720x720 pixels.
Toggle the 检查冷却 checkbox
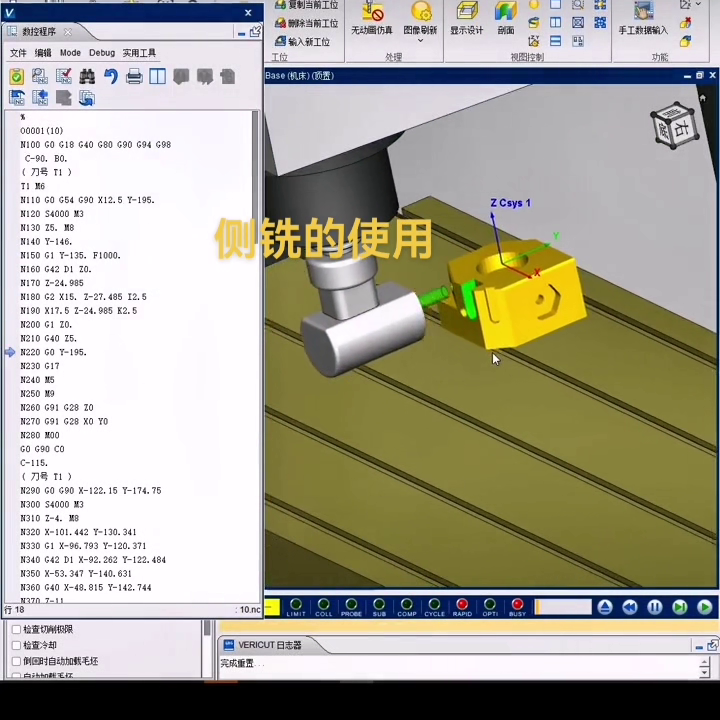click(x=16, y=646)
